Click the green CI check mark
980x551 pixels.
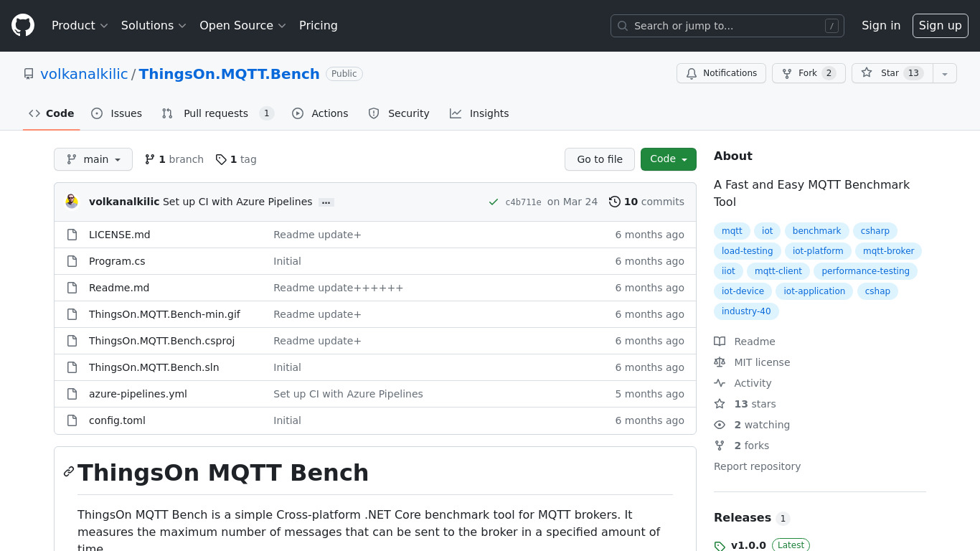(494, 202)
